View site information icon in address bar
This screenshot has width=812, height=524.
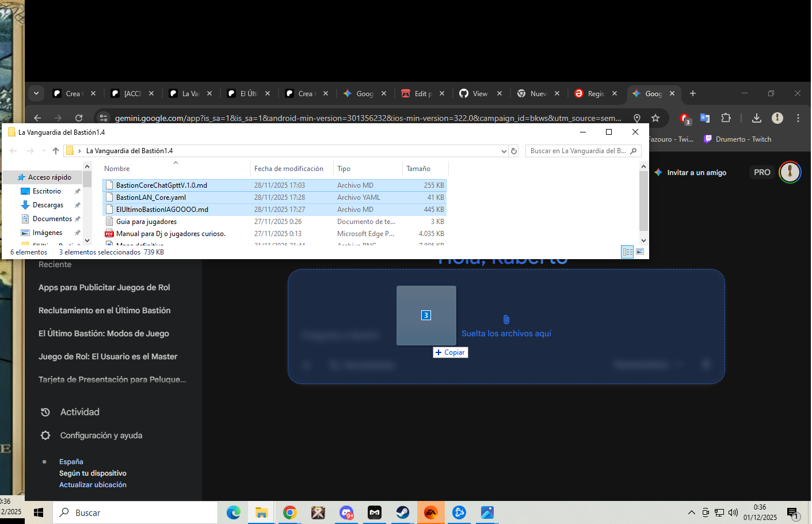(104, 118)
